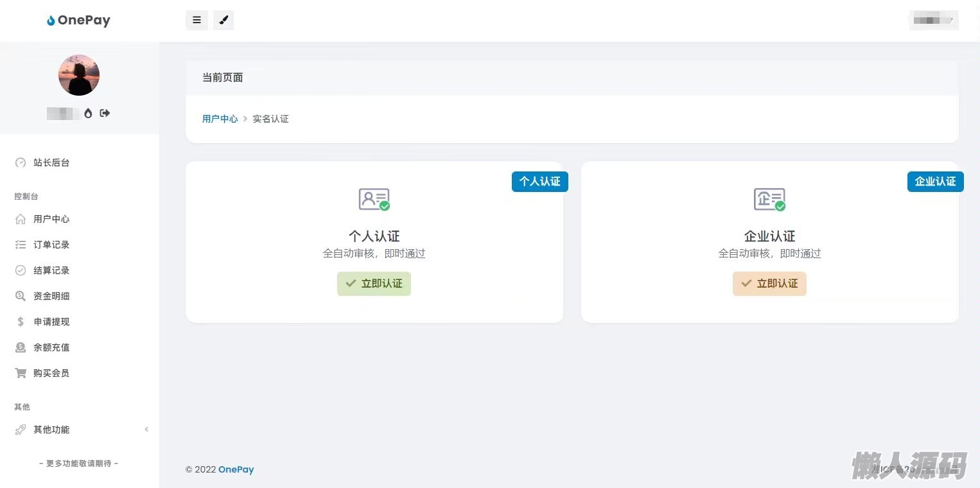Toggle sidebar with hamburger menu button
This screenshot has height=488, width=980.
(197, 21)
